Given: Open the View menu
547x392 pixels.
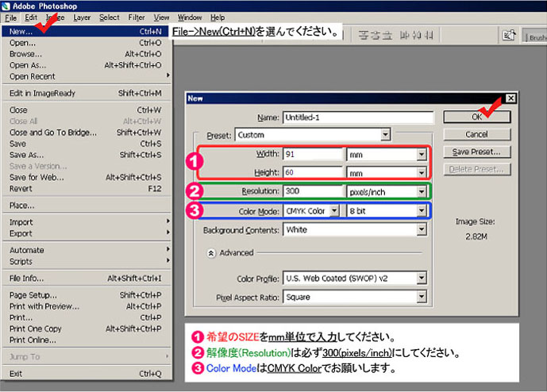Looking at the screenshot, I should pos(161,17).
